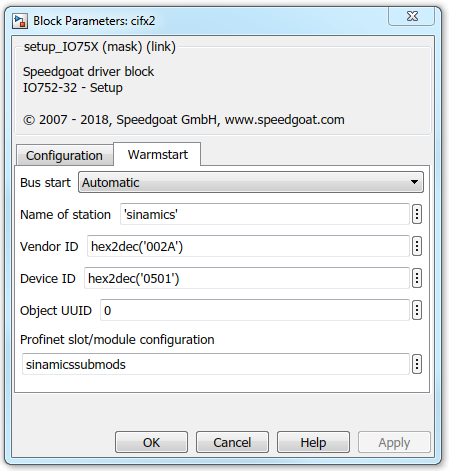Click the www.speedgoat.com text
Viewport: 449px width, 471px height.
point(285,119)
